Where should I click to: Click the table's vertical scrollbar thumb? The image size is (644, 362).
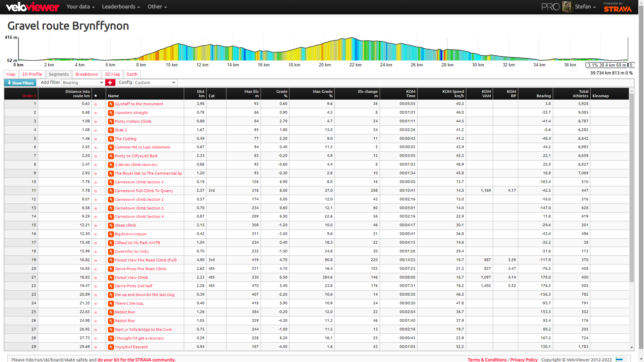(632, 188)
